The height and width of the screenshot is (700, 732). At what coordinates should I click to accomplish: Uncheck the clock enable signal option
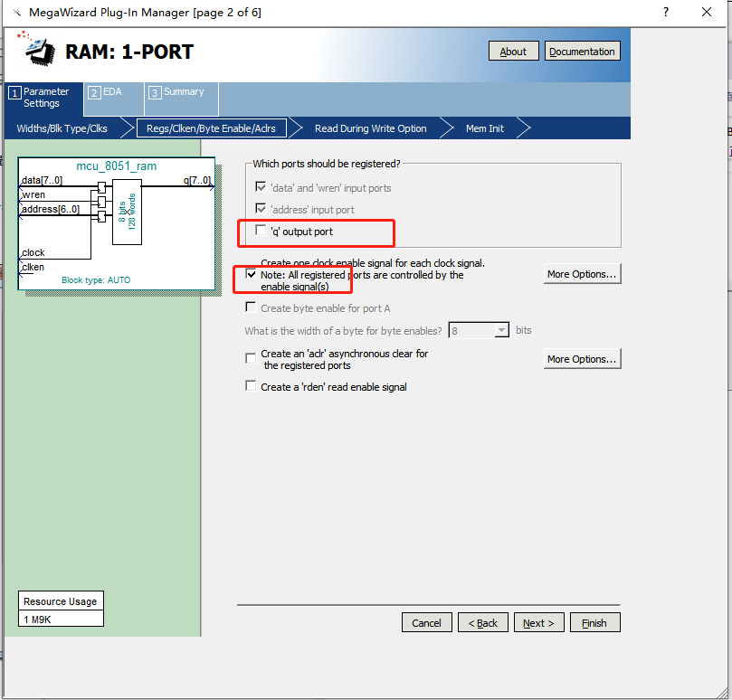pos(251,274)
